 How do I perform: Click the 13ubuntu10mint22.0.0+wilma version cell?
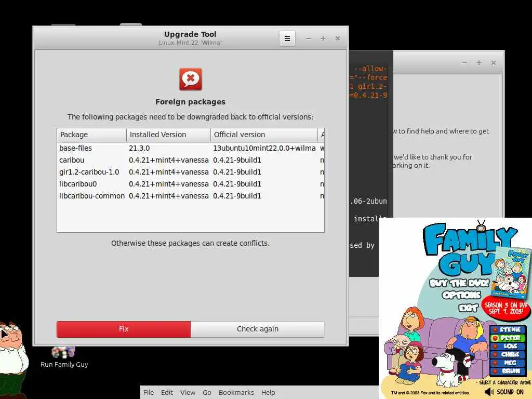click(x=264, y=148)
